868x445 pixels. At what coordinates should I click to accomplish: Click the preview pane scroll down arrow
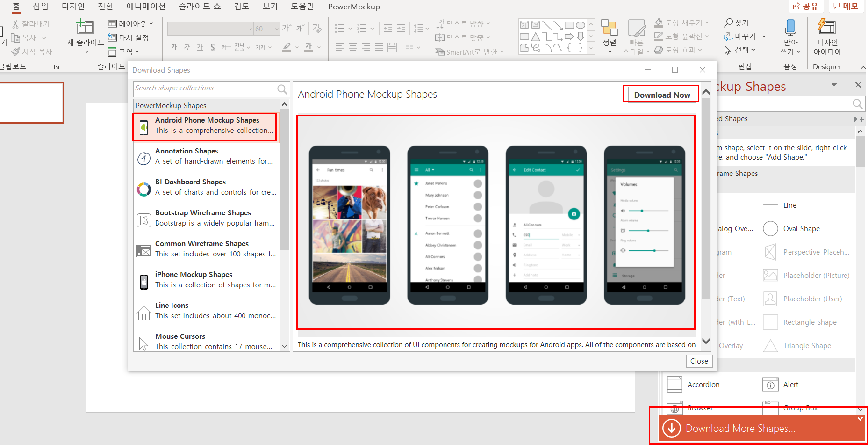pyautogui.click(x=706, y=341)
